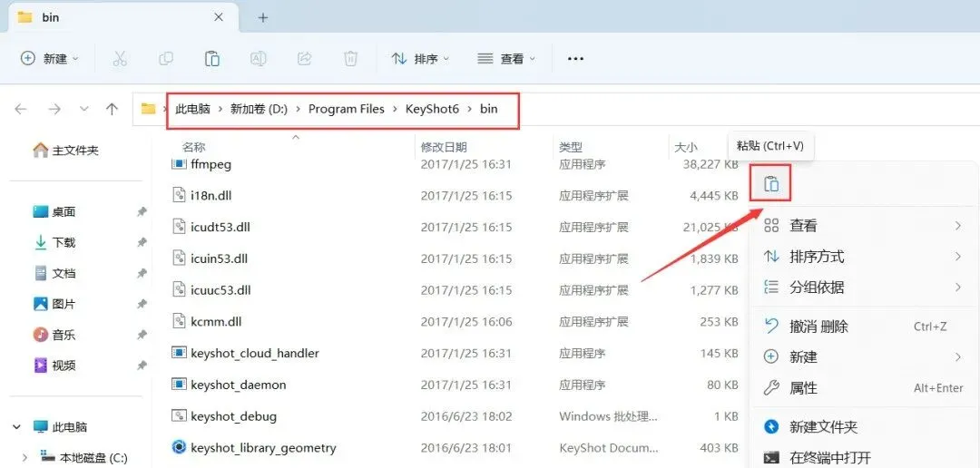Close the bin tab
The image size is (980, 468).
coord(218,17)
